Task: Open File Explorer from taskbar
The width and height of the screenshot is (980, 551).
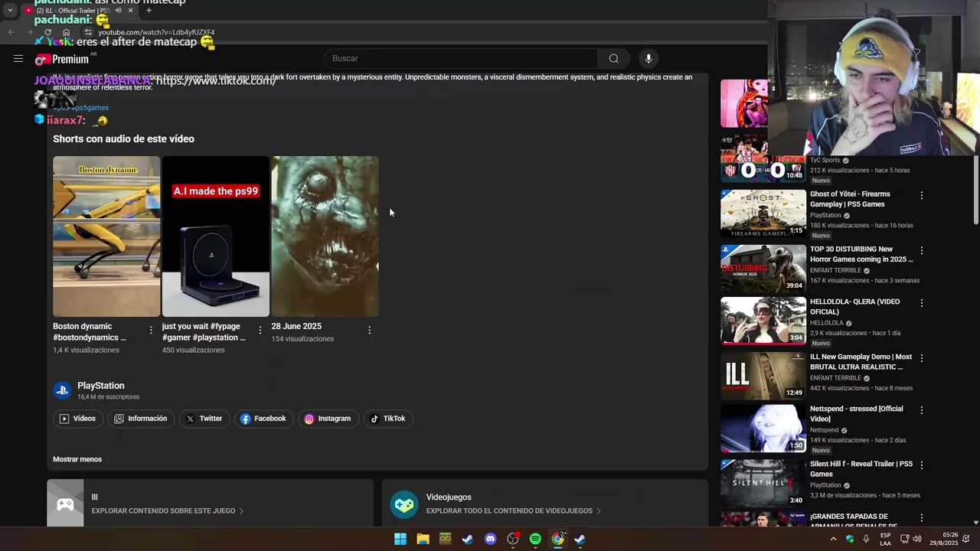Action: pyautogui.click(x=423, y=539)
